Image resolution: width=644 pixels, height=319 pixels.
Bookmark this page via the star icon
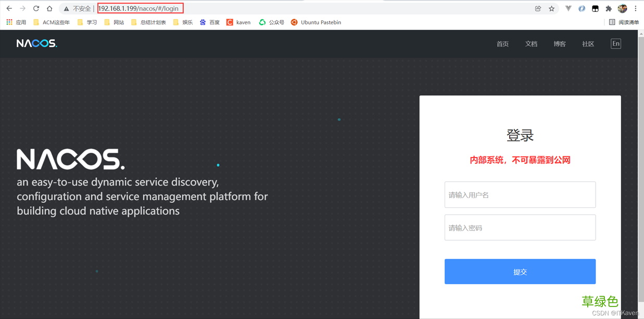click(x=551, y=8)
